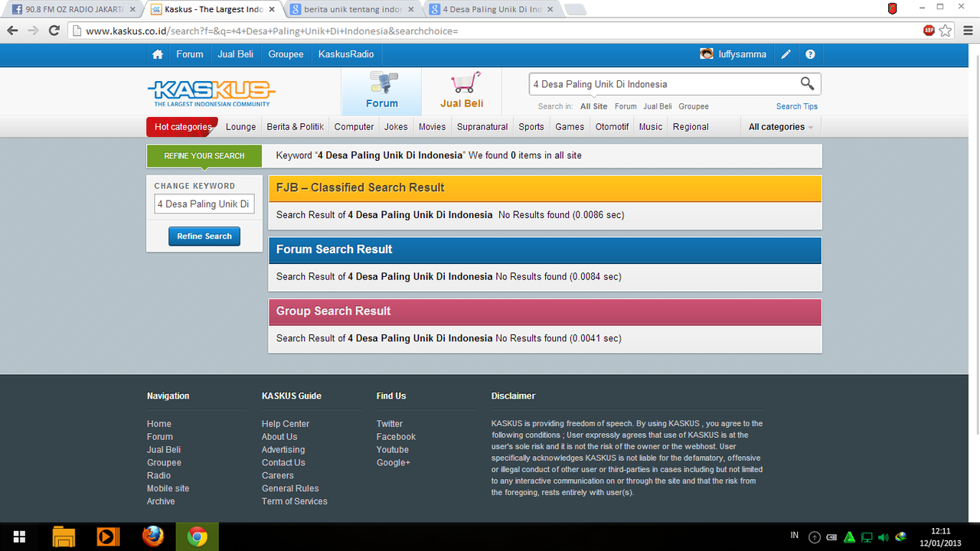Open the Search Tips link
Image resolution: width=980 pixels, height=551 pixels.
coord(797,106)
